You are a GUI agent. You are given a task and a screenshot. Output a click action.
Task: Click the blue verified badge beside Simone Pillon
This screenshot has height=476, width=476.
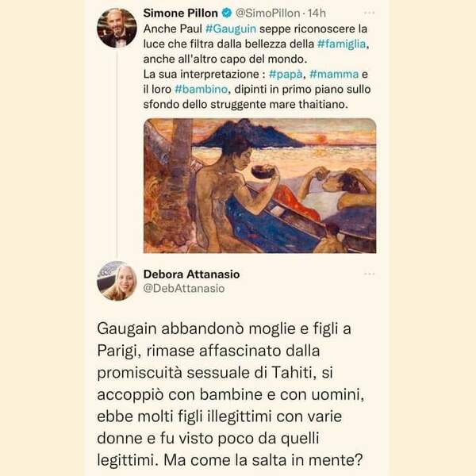coord(226,13)
